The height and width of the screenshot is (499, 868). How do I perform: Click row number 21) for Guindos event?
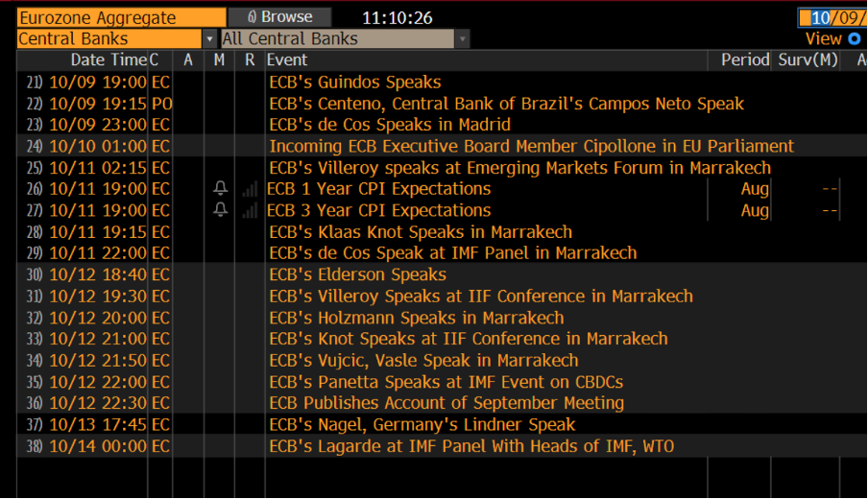(x=35, y=83)
